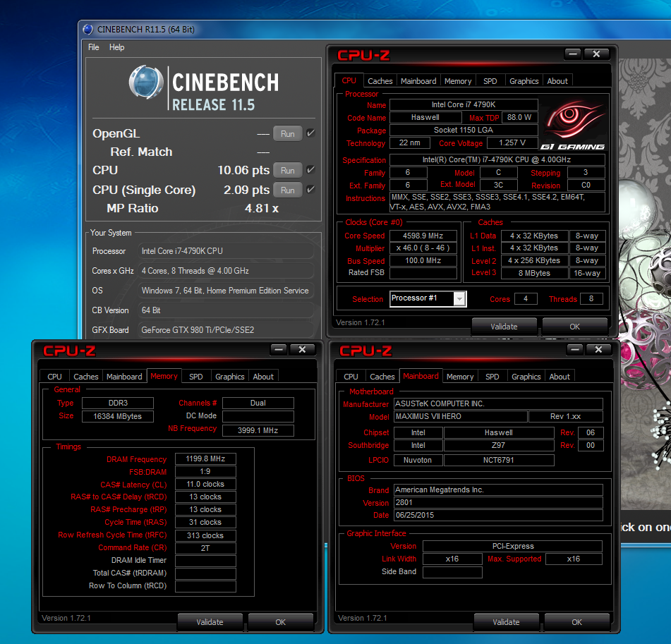
Task: Click Validate in Memory CPU-Z window
Action: (210, 621)
